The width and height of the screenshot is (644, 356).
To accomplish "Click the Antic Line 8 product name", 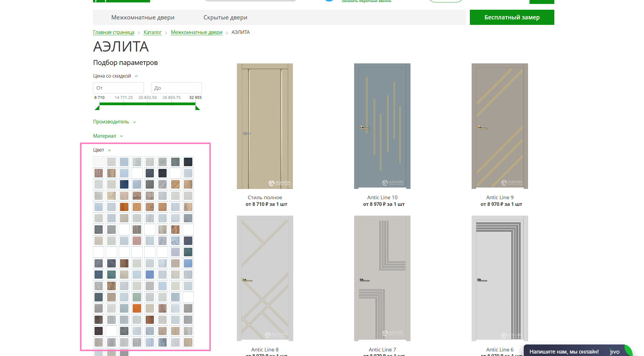I will click(x=265, y=350).
